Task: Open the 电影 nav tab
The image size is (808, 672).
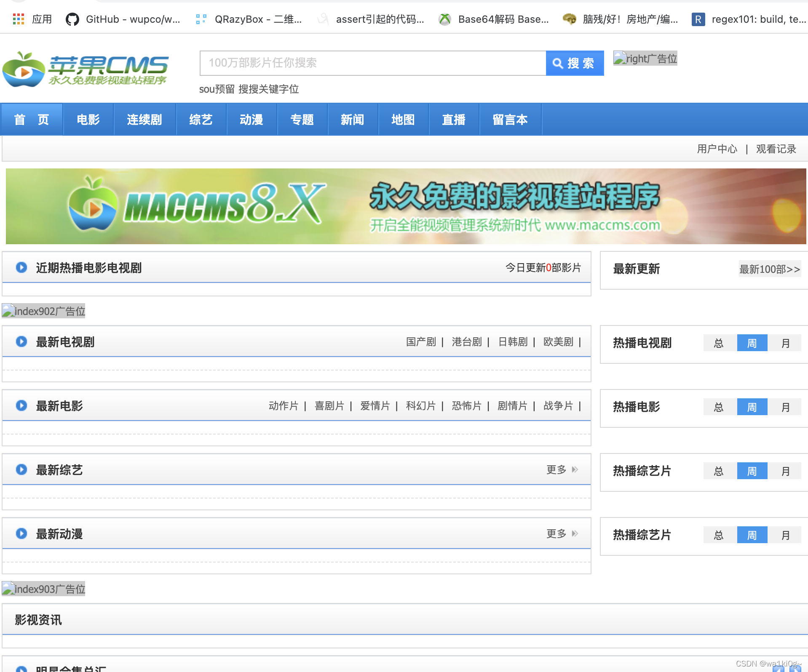Action: tap(88, 120)
